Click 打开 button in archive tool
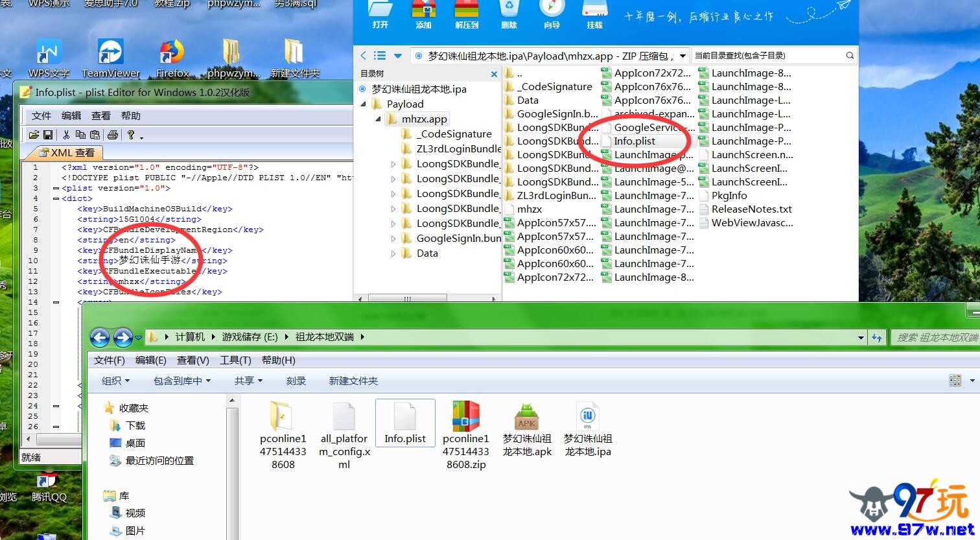Viewport: 980px width, 540px height. pos(380,16)
